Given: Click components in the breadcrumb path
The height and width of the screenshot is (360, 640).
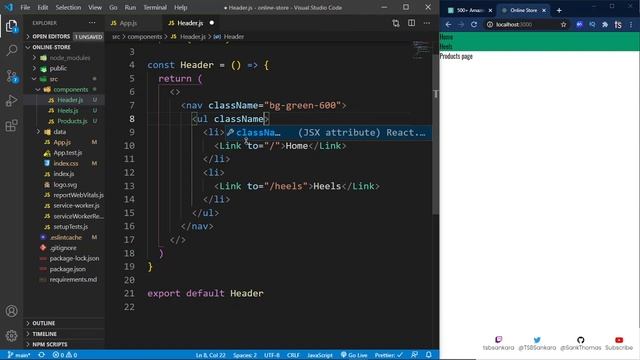Looking at the screenshot, I should 145,37.
